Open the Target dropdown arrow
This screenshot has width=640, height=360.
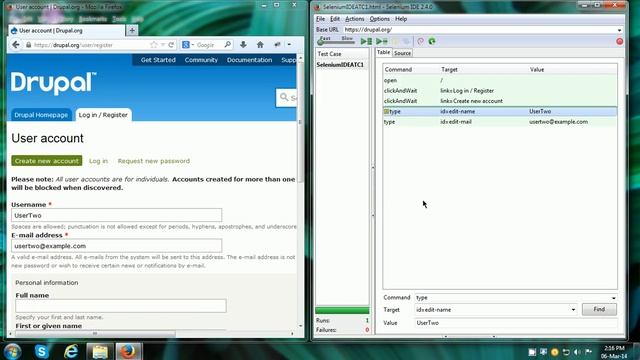[573, 310]
